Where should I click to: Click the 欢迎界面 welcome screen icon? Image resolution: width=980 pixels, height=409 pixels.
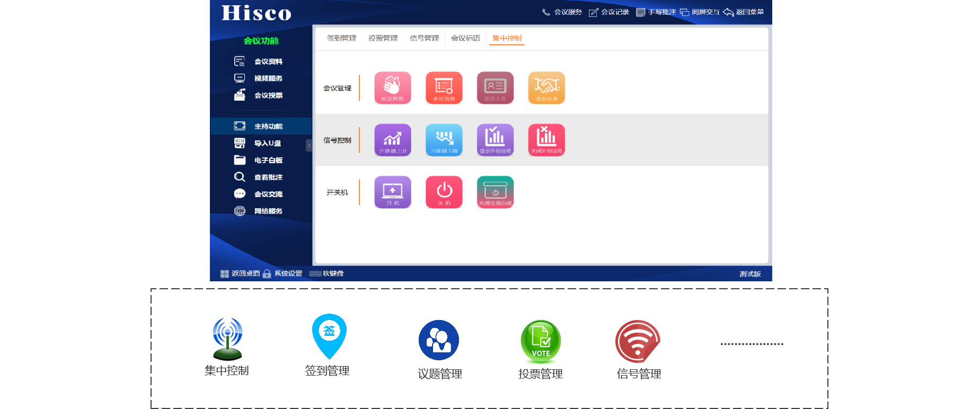(x=392, y=87)
